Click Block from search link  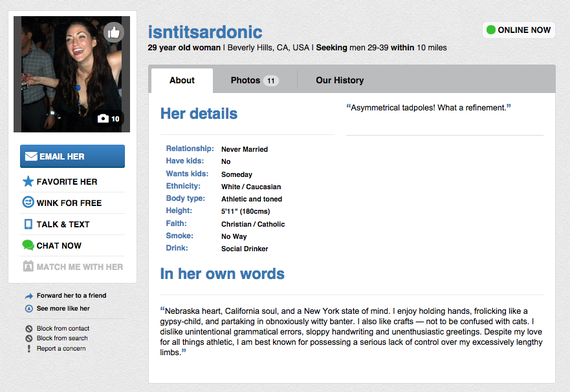(62, 338)
